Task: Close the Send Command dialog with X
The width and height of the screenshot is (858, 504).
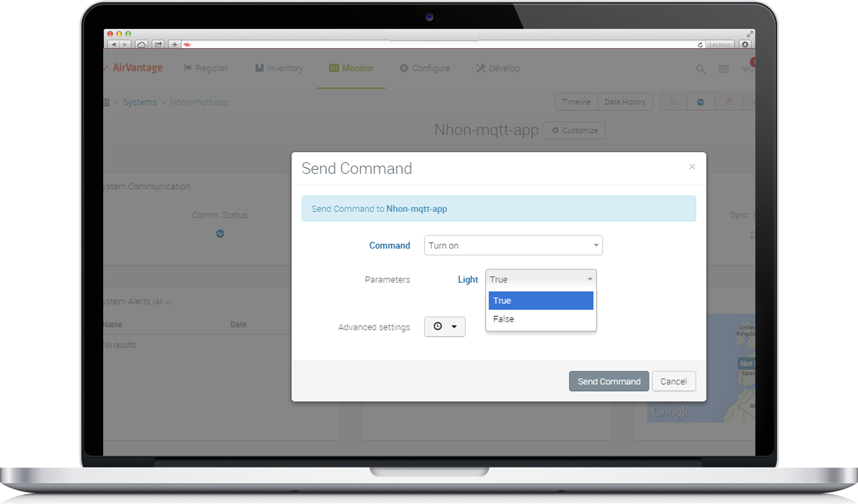Action: (692, 167)
